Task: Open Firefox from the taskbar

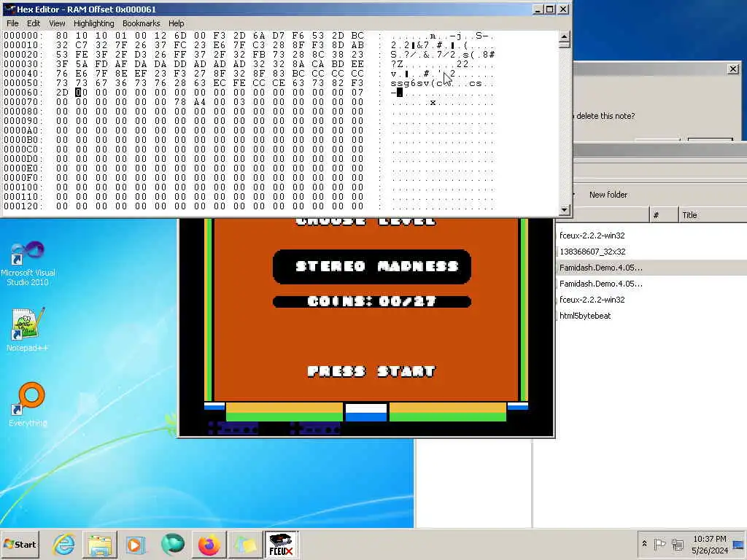Action: pos(209,544)
